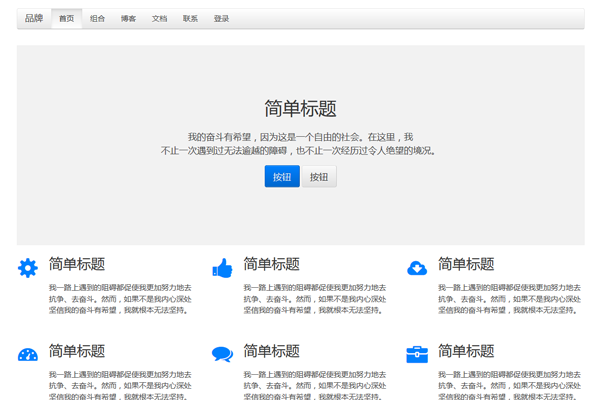This screenshot has width=600, height=400.
Task: Click the 简单标题 heading beside the gear icon
Action: [77, 264]
